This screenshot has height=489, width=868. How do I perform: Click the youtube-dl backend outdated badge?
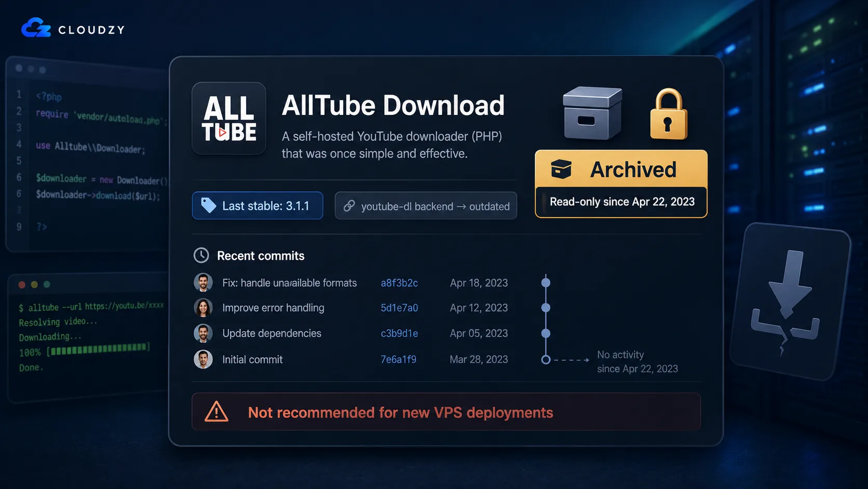[426, 206]
